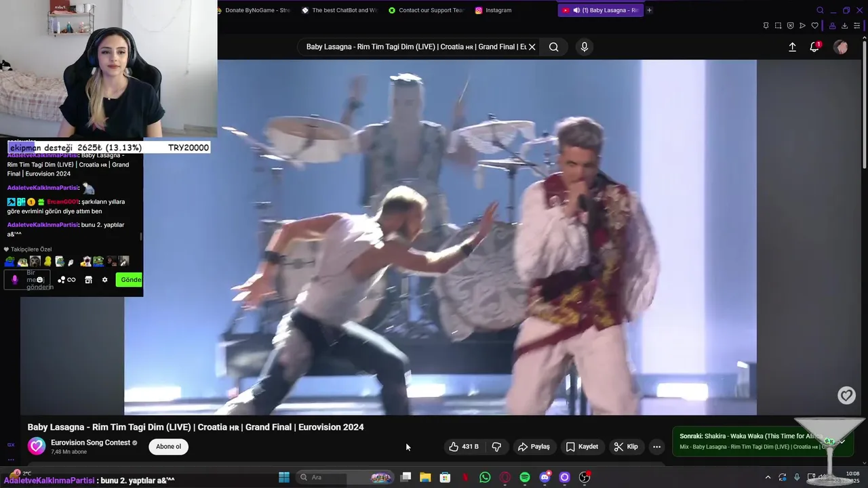Open YouTube notifications bell
The width and height of the screenshot is (868, 488).
click(814, 47)
